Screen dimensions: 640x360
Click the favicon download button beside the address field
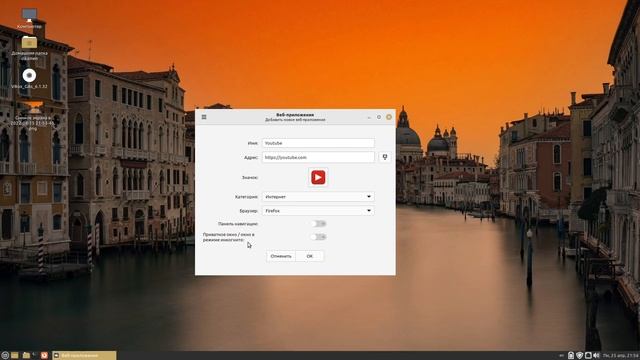(384, 157)
